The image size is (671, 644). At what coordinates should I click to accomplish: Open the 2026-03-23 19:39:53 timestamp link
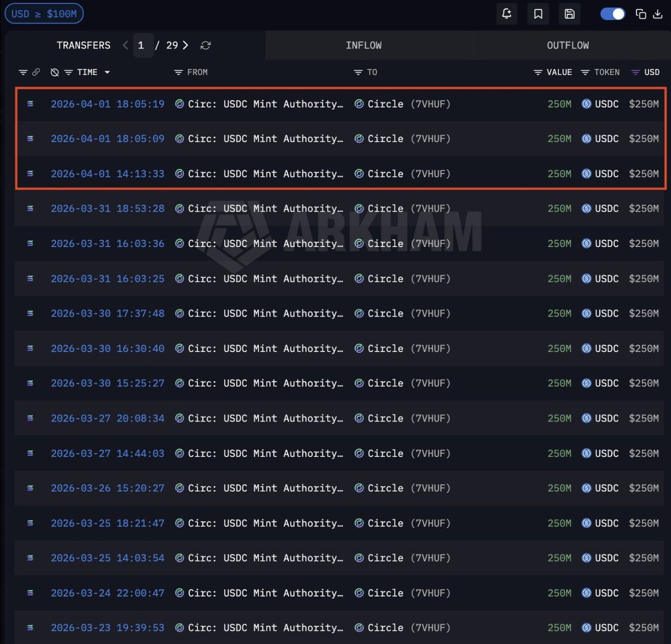(x=107, y=628)
